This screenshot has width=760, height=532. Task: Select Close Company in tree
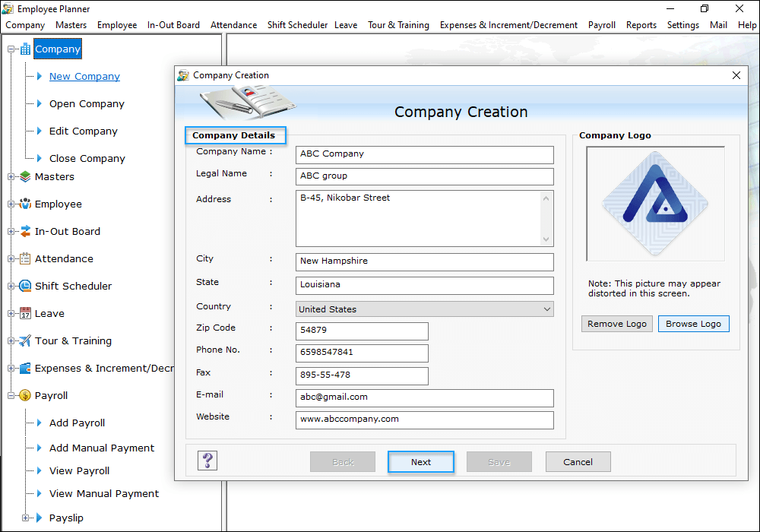click(87, 158)
